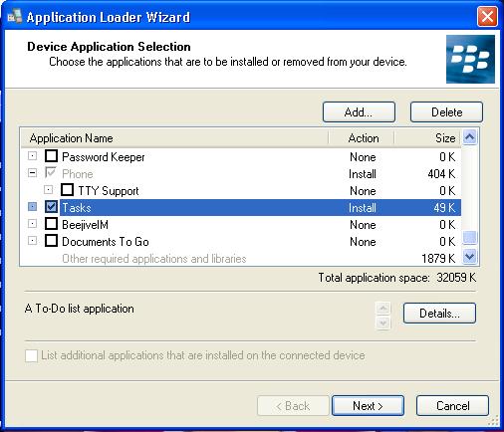Expand the TTY Support tree node
The width and height of the screenshot is (504, 432).
(49, 190)
